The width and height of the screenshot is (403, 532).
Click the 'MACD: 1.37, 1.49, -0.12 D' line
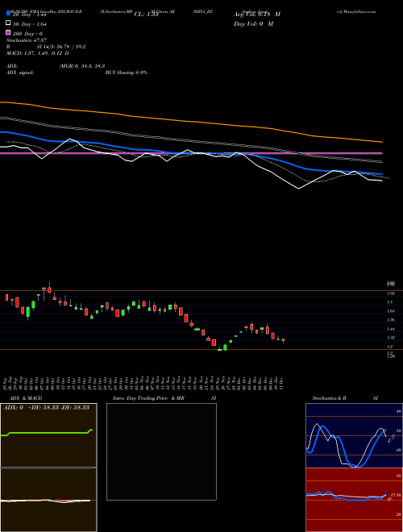pos(38,53)
